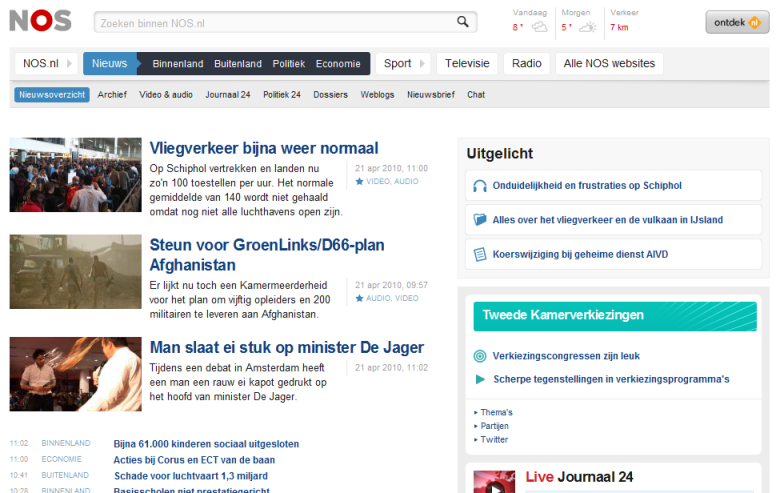Open Journaal 24 submenu item
Viewport: 776px width, 493px height.
tap(228, 95)
